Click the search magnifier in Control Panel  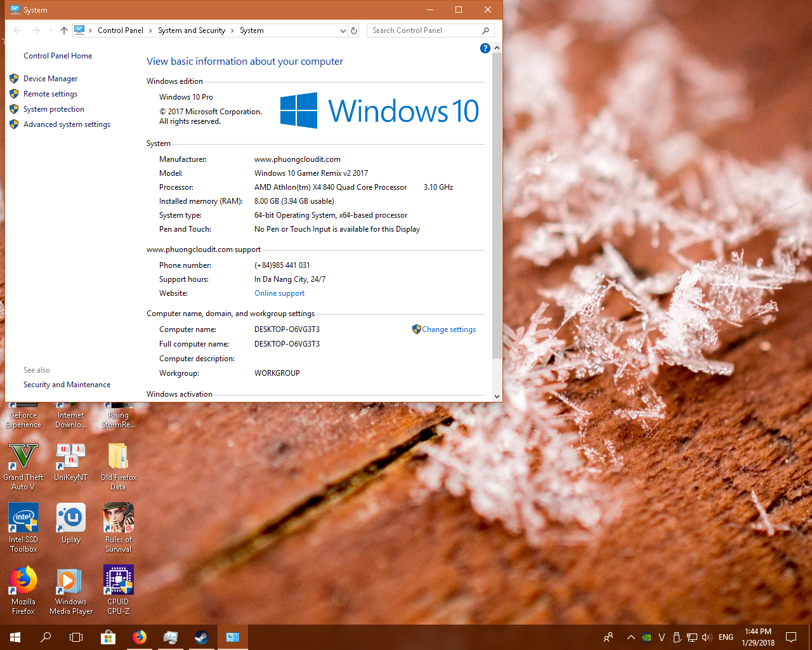486,30
